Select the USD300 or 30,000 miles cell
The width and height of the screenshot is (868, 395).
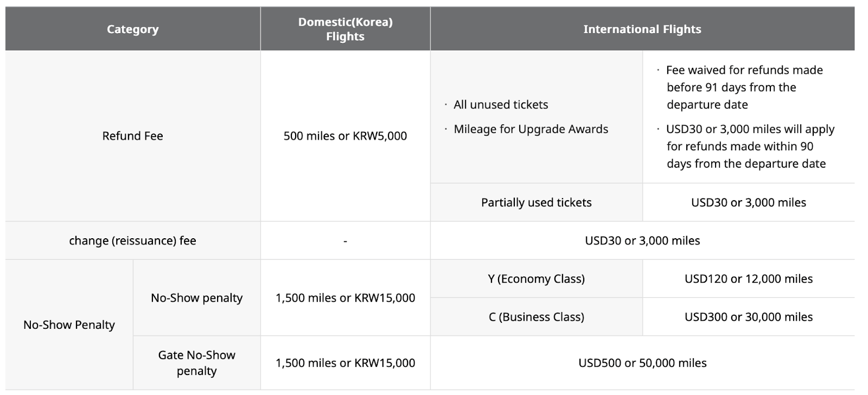tap(748, 317)
